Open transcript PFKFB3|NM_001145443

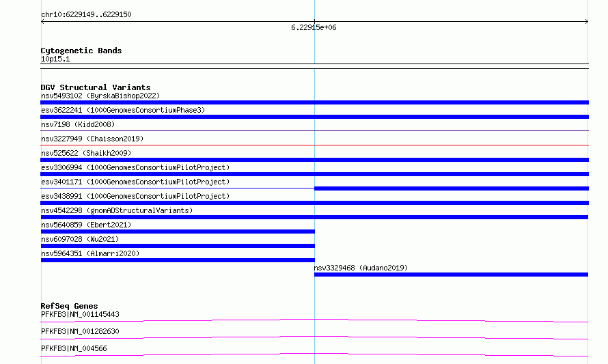point(80,314)
